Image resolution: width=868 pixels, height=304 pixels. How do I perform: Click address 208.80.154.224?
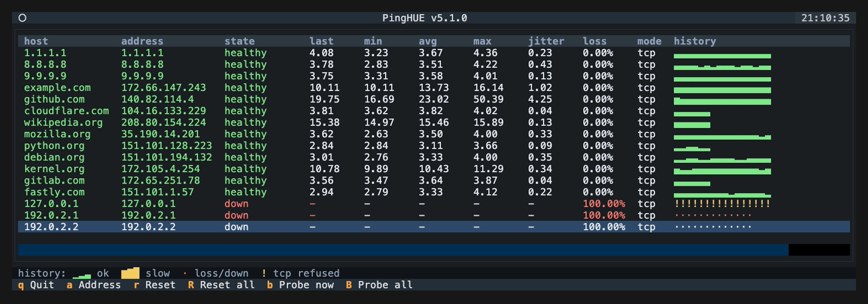pyautogui.click(x=163, y=123)
